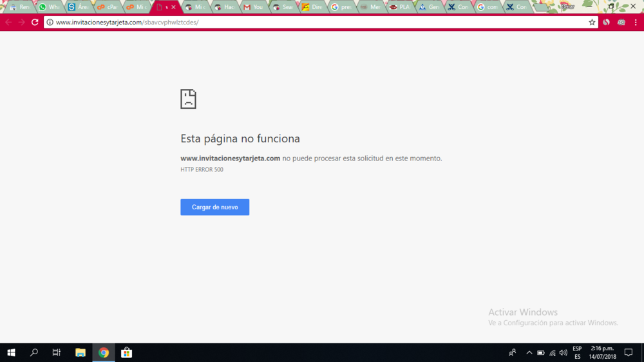This screenshot has width=644, height=362.
Task: Open a new tab button
Action: tap(542, 7)
